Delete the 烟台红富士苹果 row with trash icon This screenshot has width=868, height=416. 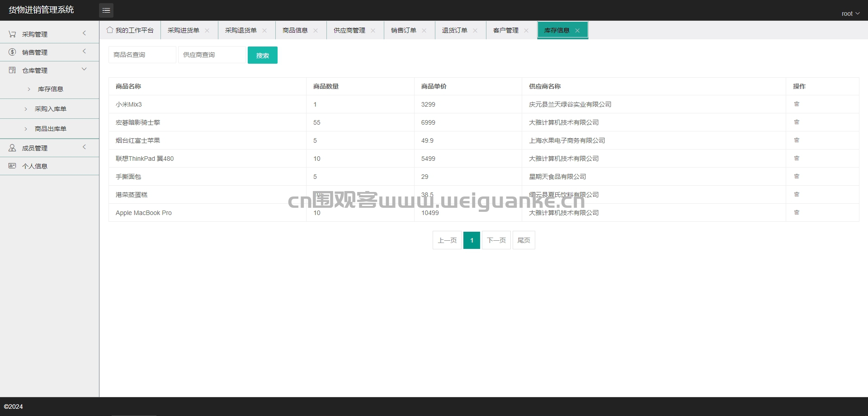click(797, 140)
